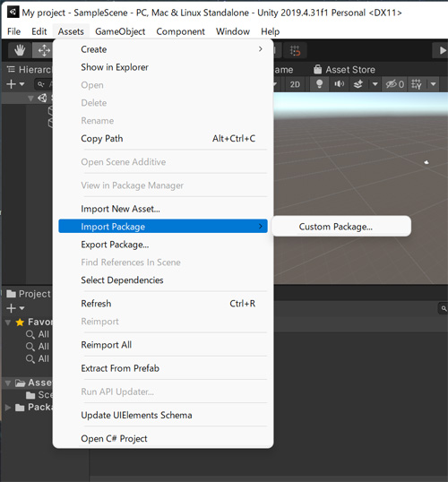Choose Reimport All

click(x=163, y=345)
